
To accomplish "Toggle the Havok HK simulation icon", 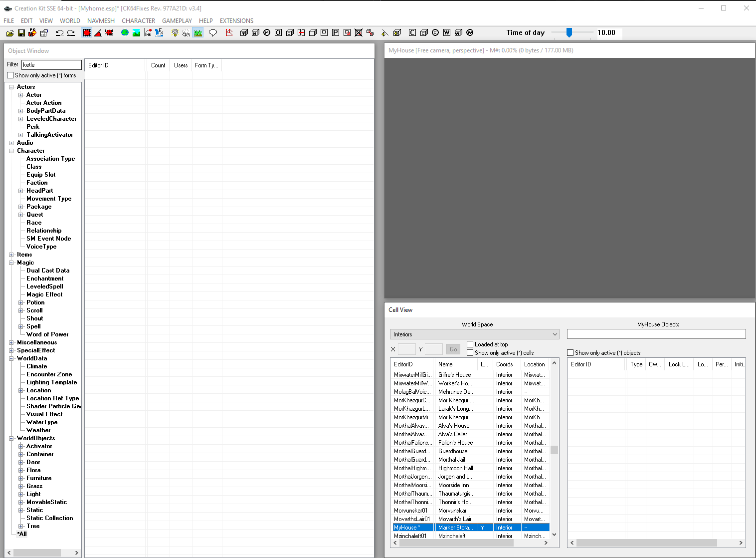I will (x=148, y=33).
